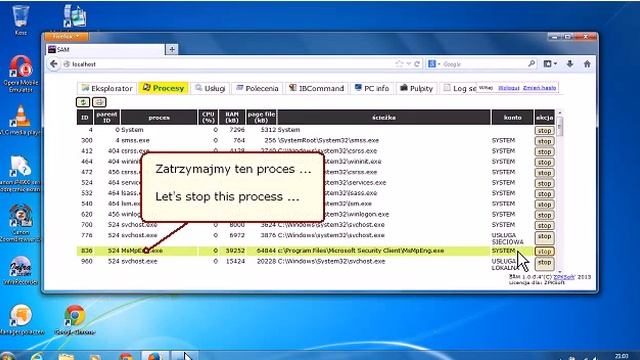Switch to the IBCommand tab

[x=317, y=88]
